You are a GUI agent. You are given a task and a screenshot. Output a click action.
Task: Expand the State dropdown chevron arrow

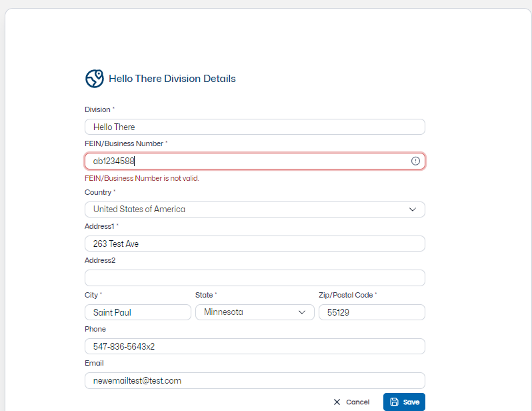302,312
